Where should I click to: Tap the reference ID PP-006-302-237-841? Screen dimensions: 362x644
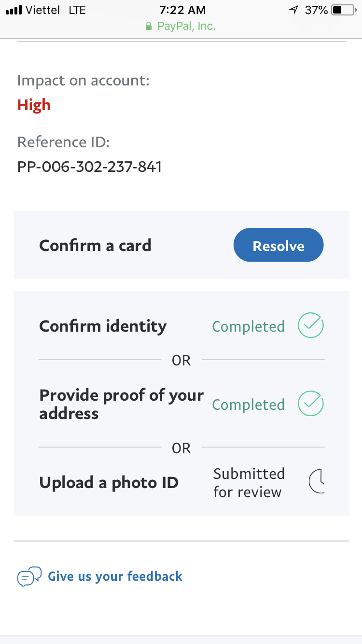point(90,167)
